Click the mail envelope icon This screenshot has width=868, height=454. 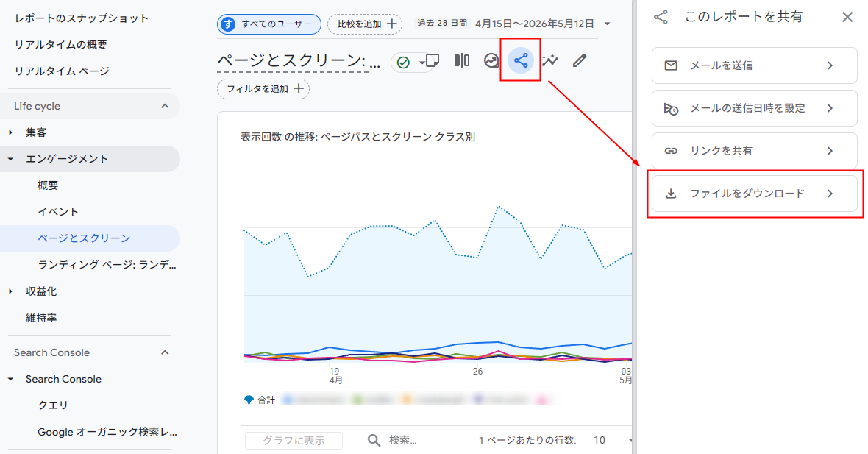click(671, 65)
